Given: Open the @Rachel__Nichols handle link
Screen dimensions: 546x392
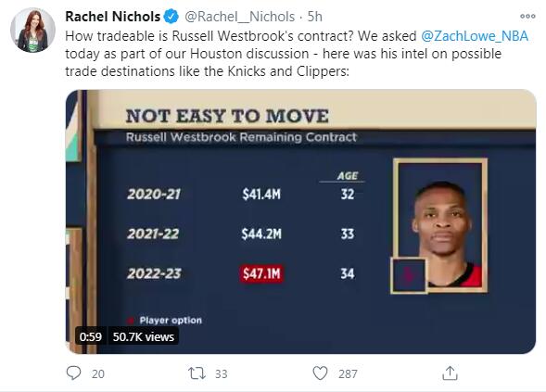Looking at the screenshot, I should [239, 17].
